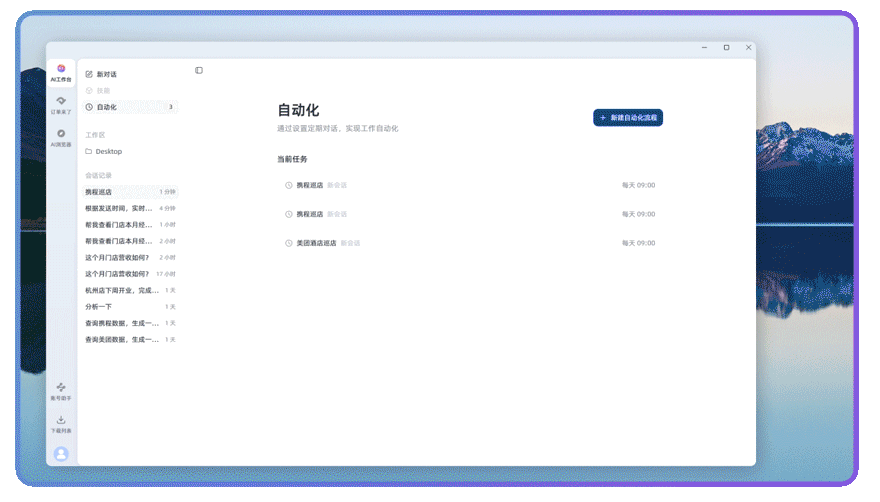Open conversation 查询携程数据，生成一…
880x502 pixels.
pos(130,323)
